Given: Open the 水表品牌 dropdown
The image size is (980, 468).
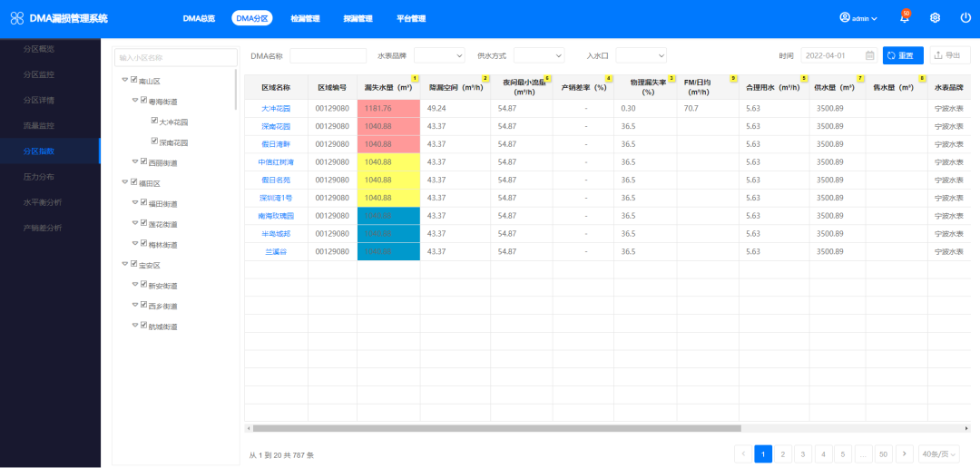Looking at the screenshot, I should (x=439, y=55).
